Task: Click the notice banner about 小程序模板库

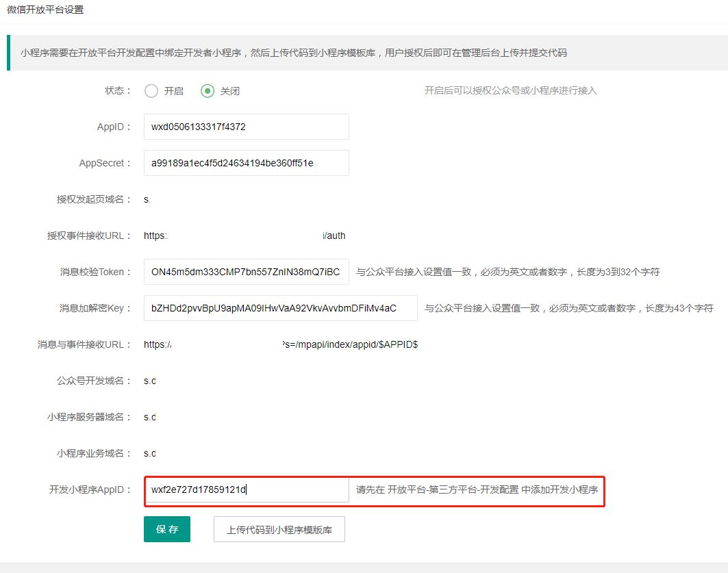Action: (x=294, y=53)
